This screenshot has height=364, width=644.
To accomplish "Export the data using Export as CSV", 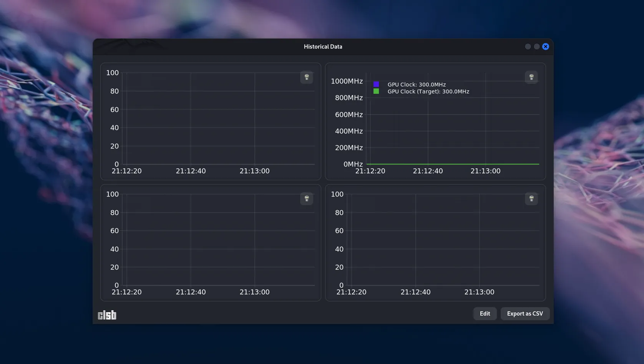I will pyautogui.click(x=524, y=314).
